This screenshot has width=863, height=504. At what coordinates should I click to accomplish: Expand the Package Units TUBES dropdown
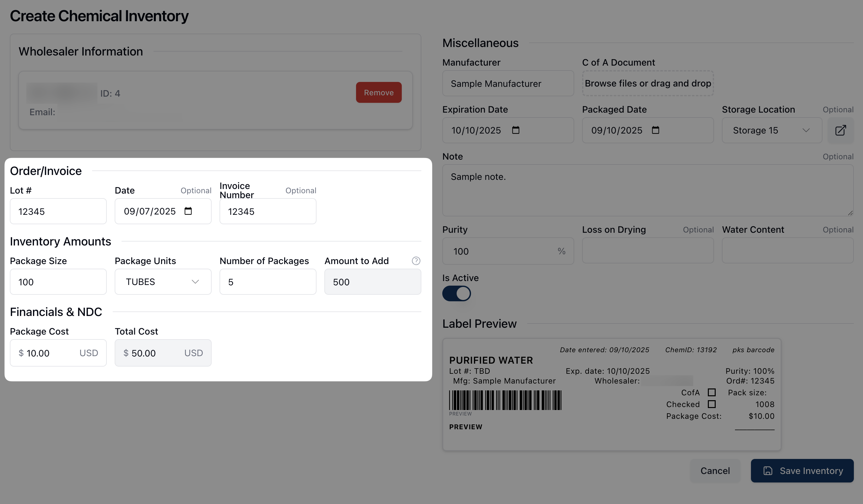[163, 282]
